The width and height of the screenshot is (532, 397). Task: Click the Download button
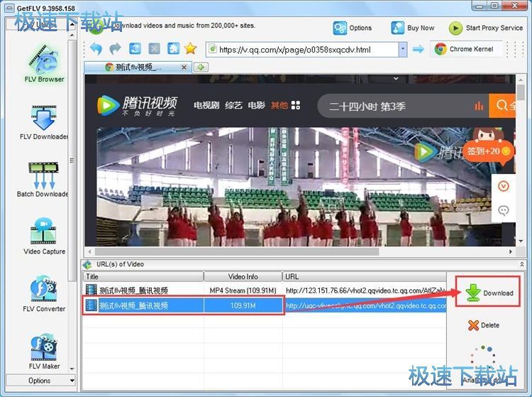tap(489, 293)
